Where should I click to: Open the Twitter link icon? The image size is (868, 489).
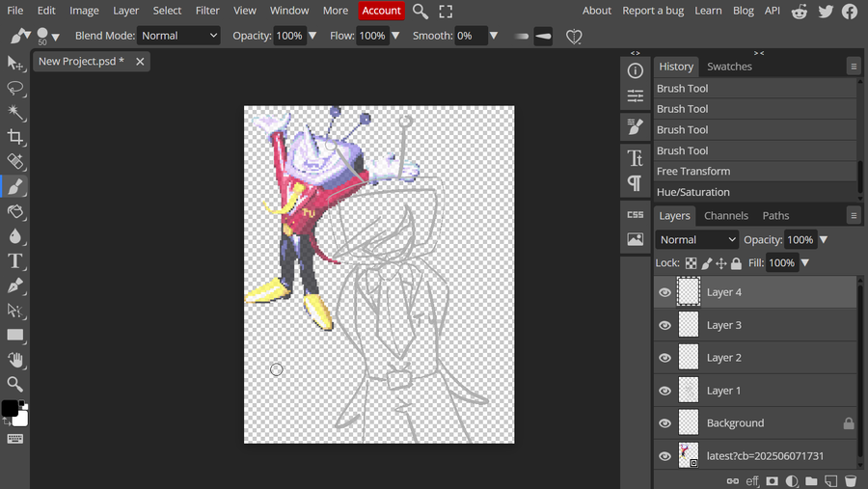tap(826, 11)
